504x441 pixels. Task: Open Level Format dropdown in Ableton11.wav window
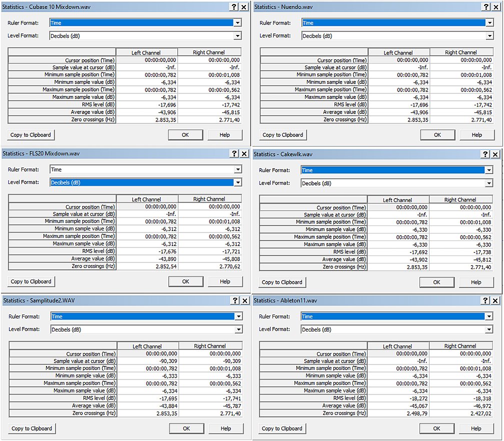[x=489, y=329]
